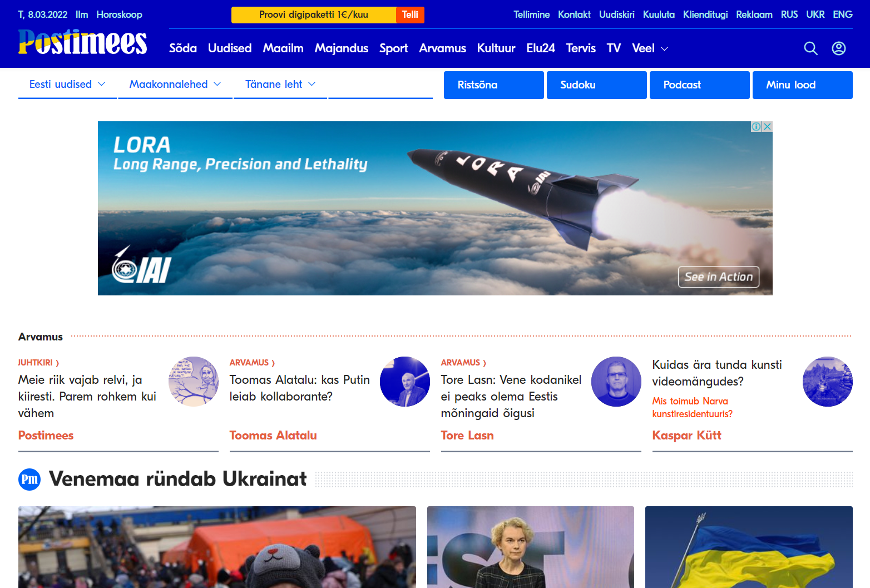This screenshot has width=870, height=588.
Task: Click See in Action on the ad
Action: click(718, 277)
